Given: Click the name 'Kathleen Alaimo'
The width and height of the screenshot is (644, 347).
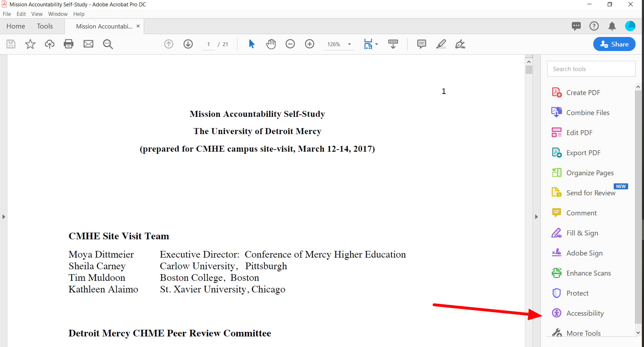Looking at the screenshot, I should coord(103,289).
